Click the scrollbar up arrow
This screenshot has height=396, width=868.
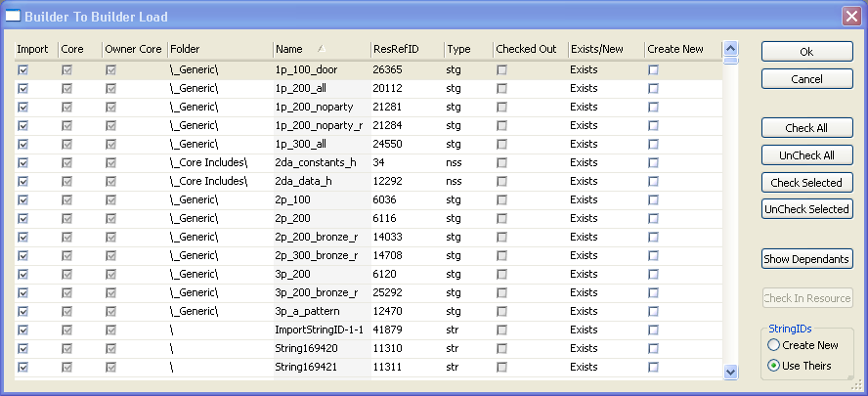click(730, 48)
